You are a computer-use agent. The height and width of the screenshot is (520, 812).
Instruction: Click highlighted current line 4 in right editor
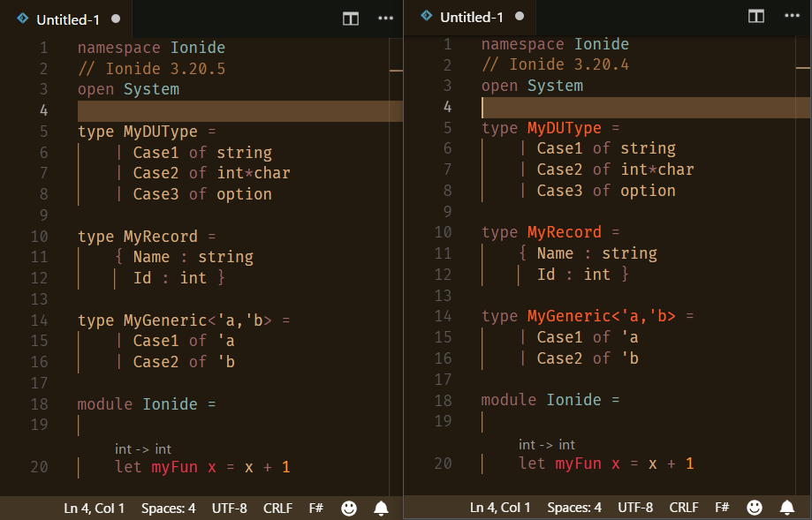coord(646,107)
